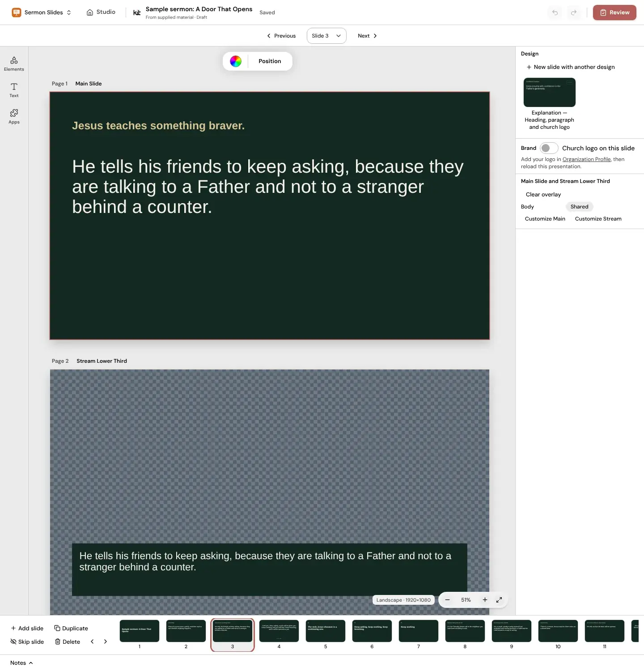This screenshot has height=671, width=644.
Task: Select slide thumbnail 8
Action: tap(465, 631)
